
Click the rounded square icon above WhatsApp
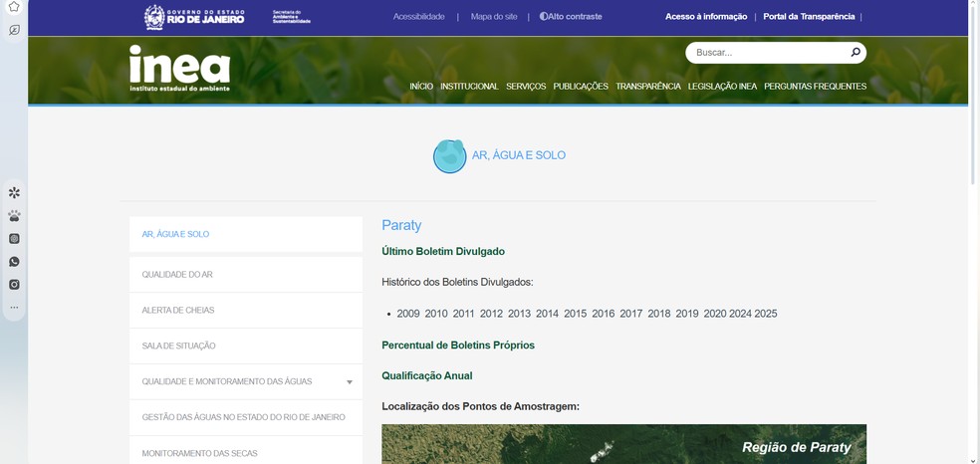[14, 239]
